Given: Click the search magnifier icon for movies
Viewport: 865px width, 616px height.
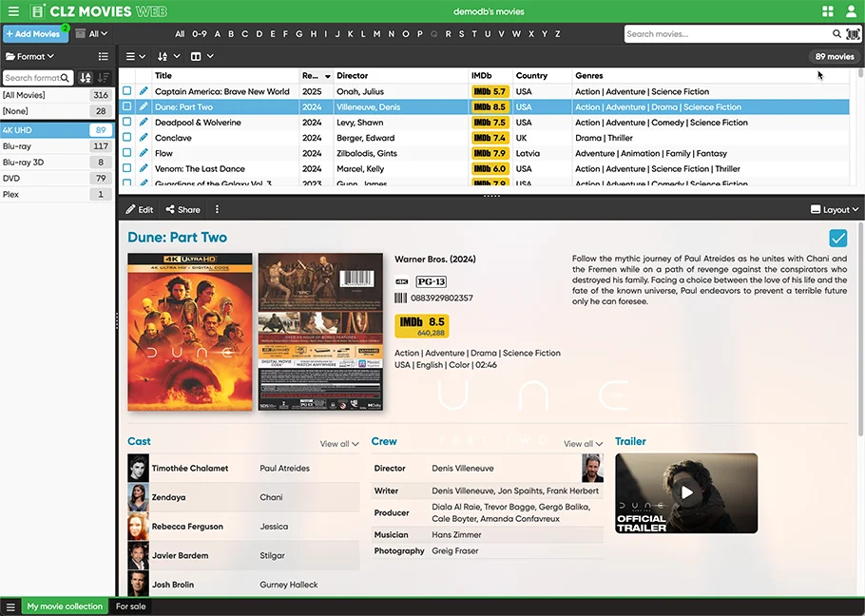Looking at the screenshot, I should (x=836, y=34).
